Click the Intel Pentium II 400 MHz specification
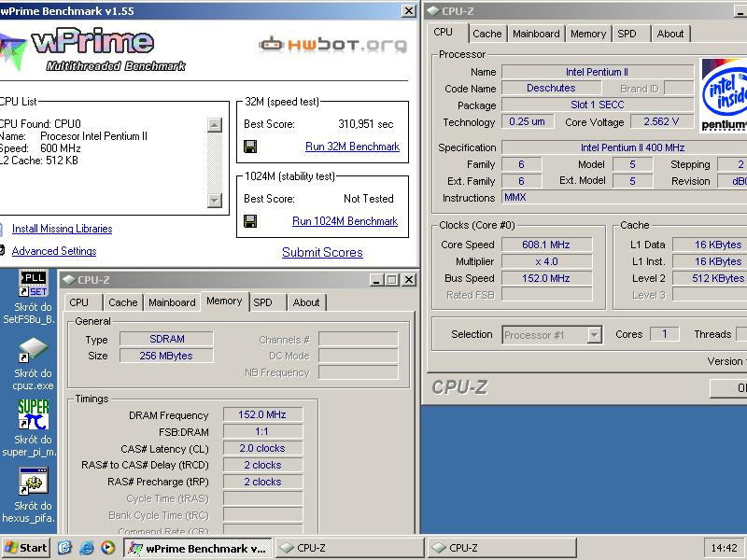The height and width of the screenshot is (560, 747). point(624,147)
